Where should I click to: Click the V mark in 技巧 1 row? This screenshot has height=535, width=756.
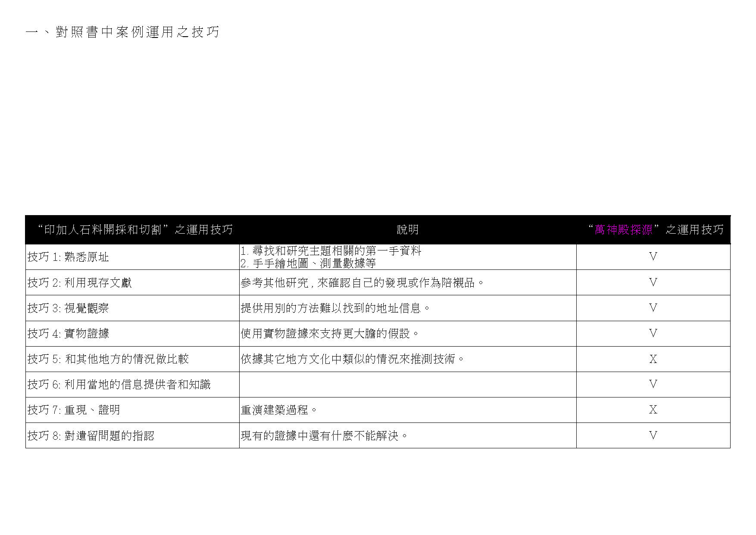click(653, 257)
